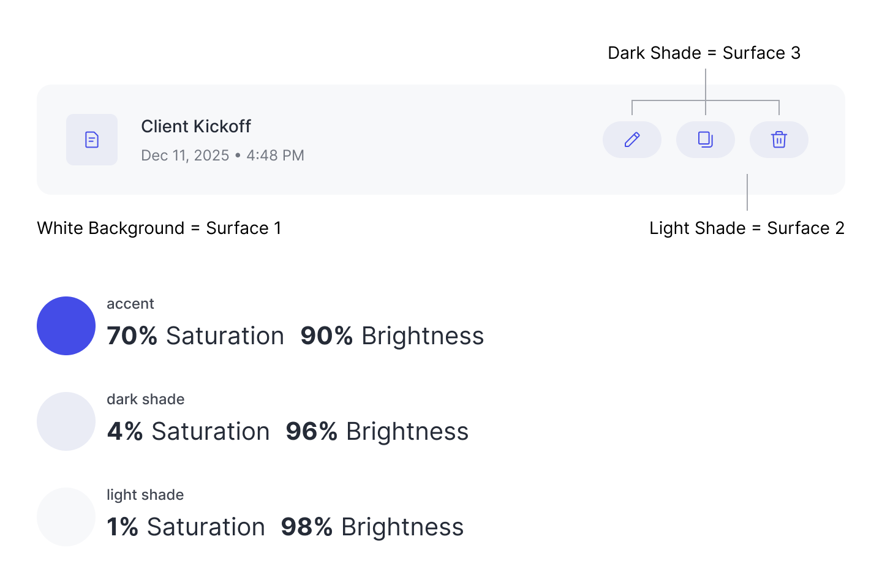Click the small accent heading label

(x=130, y=304)
